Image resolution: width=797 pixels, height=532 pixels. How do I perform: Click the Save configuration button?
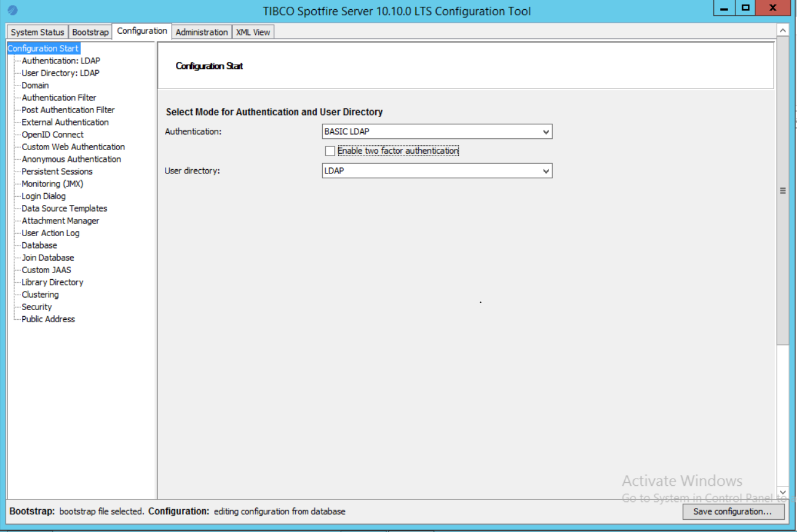pyautogui.click(x=732, y=512)
